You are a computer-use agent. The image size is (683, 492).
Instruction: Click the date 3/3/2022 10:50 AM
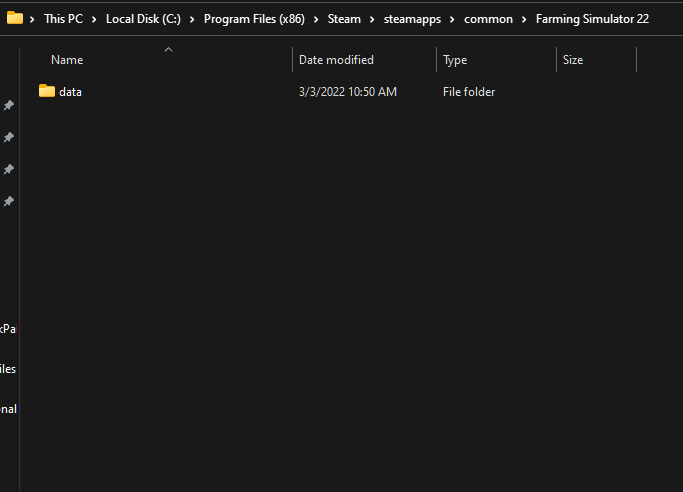pyautogui.click(x=348, y=92)
